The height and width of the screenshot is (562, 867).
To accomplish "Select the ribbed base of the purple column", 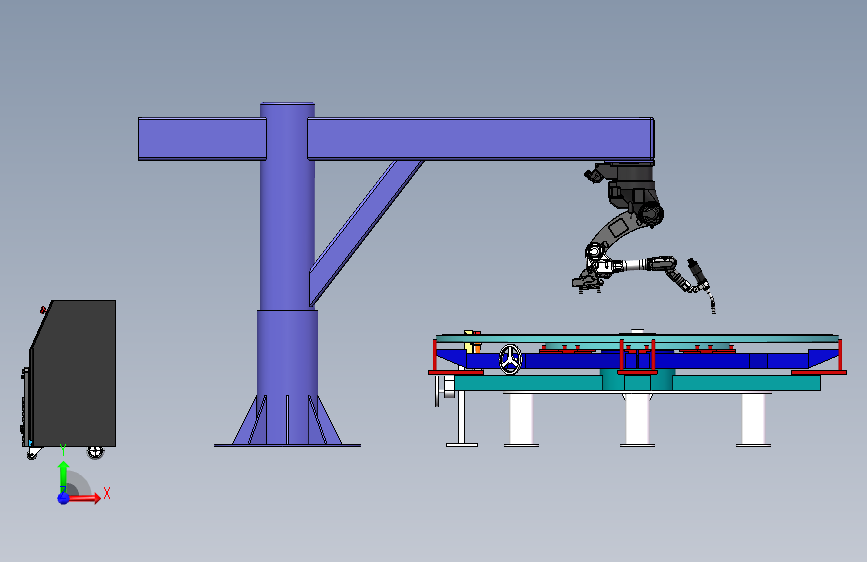I will coord(288,420).
